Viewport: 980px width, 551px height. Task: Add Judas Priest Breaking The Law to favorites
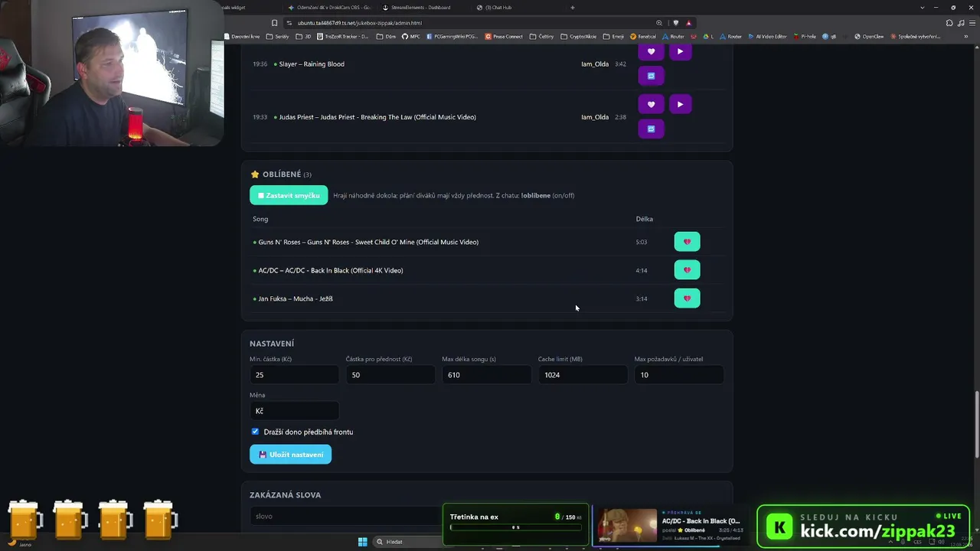click(x=651, y=104)
